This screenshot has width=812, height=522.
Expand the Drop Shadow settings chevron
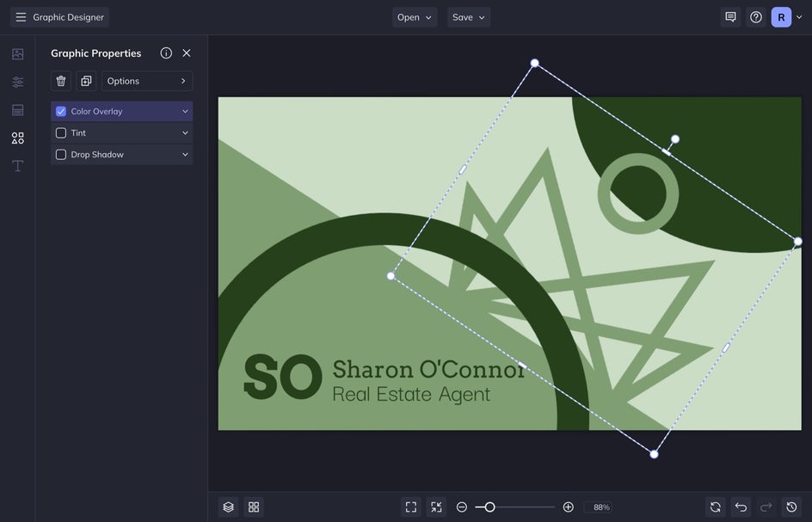coord(185,155)
